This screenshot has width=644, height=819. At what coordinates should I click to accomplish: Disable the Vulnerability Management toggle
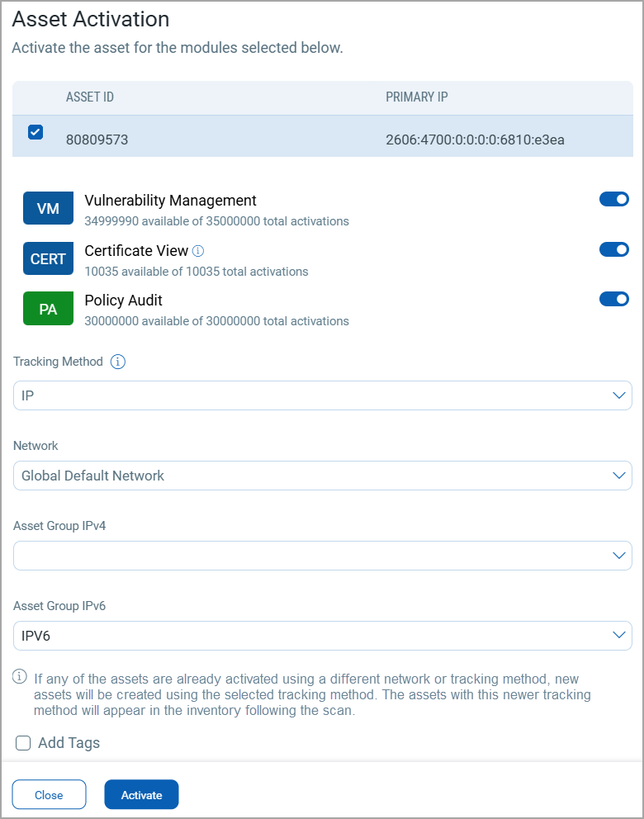[613, 199]
